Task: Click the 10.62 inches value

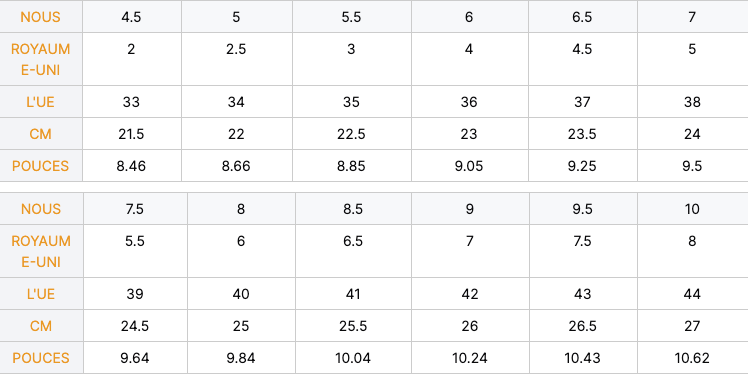Action: click(x=693, y=358)
